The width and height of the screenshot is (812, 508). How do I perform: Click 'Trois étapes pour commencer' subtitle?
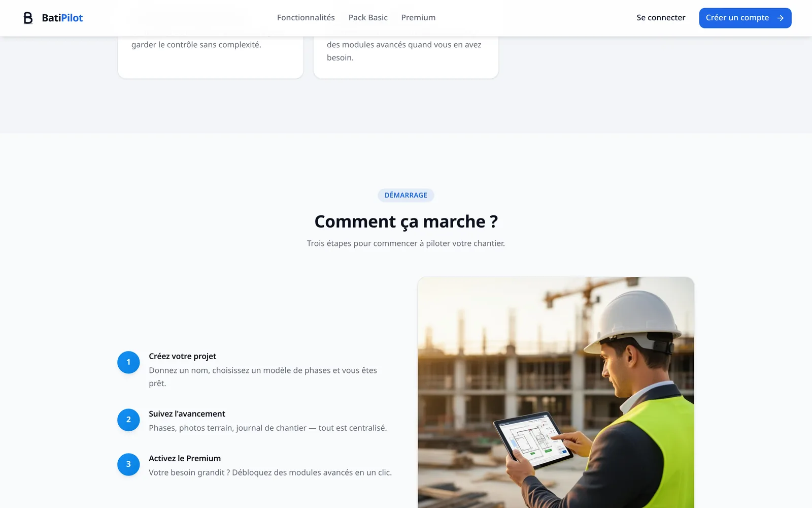[x=406, y=243]
